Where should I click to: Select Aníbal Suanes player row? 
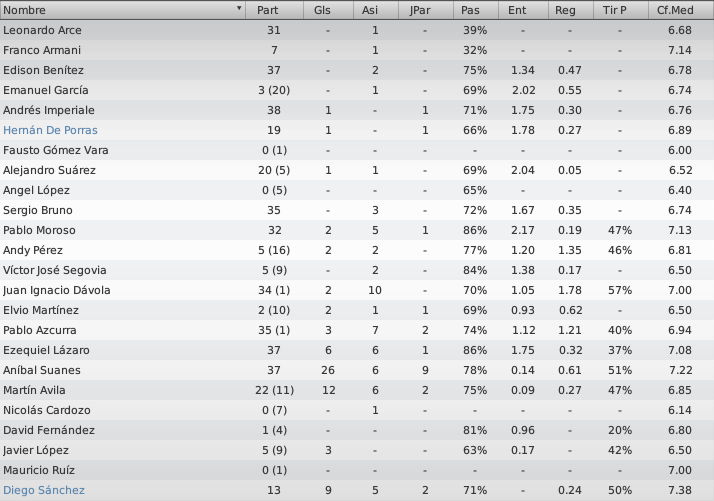point(357,370)
